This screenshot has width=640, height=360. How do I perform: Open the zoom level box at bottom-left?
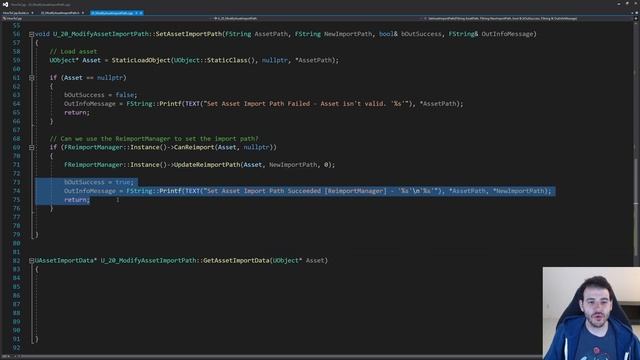7,356
